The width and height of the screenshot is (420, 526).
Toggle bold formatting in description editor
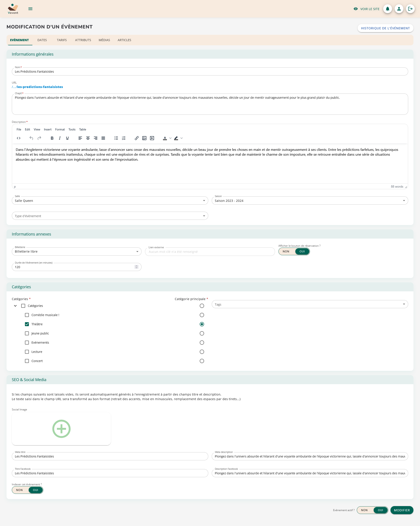[x=52, y=138]
